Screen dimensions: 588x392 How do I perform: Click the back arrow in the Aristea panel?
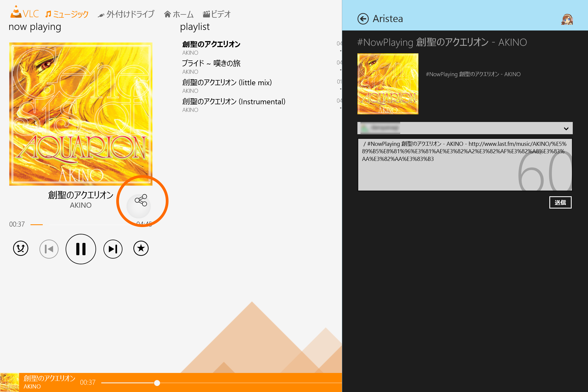[363, 18]
